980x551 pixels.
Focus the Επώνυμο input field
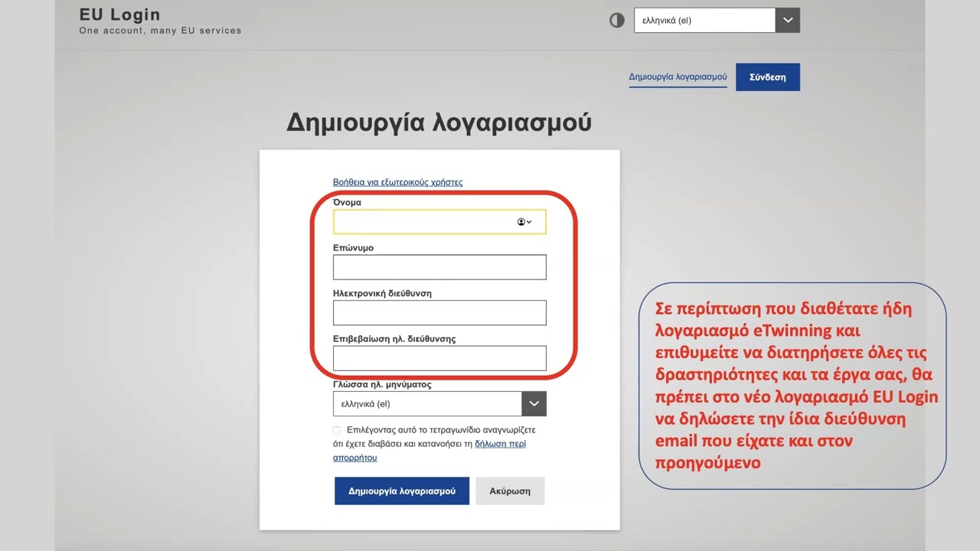pyautogui.click(x=439, y=267)
